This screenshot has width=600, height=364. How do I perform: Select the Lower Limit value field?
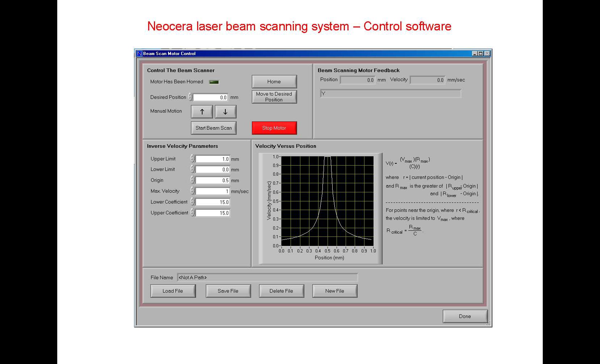pyautogui.click(x=213, y=170)
